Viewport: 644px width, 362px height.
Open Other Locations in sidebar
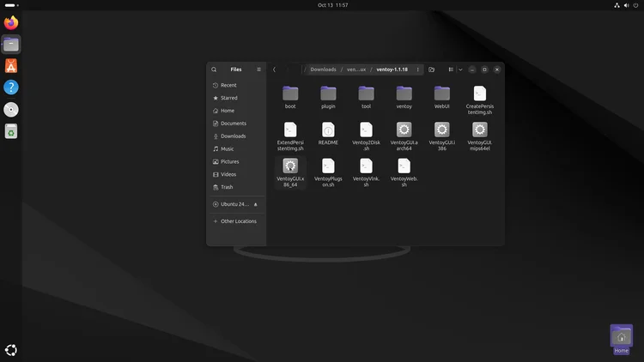click(236, 221)
